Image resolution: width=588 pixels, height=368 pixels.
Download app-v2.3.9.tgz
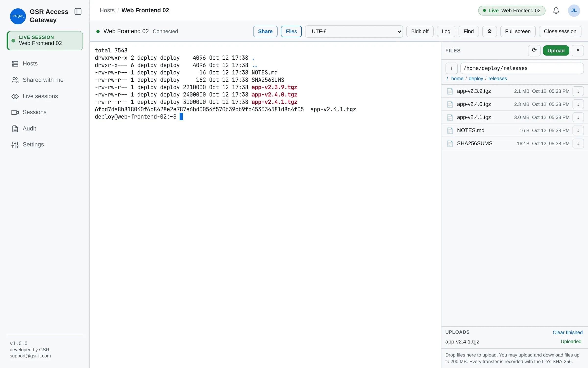click(x=578, y=91)
